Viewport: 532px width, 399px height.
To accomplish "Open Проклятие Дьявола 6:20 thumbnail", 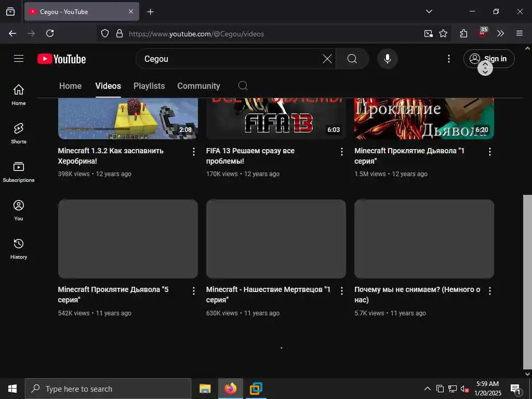I will [x=424, y=118].
